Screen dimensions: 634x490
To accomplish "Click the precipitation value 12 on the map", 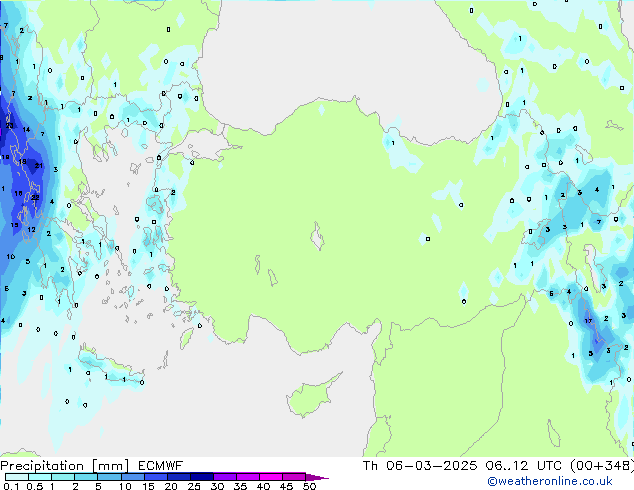I will [32, 229].
